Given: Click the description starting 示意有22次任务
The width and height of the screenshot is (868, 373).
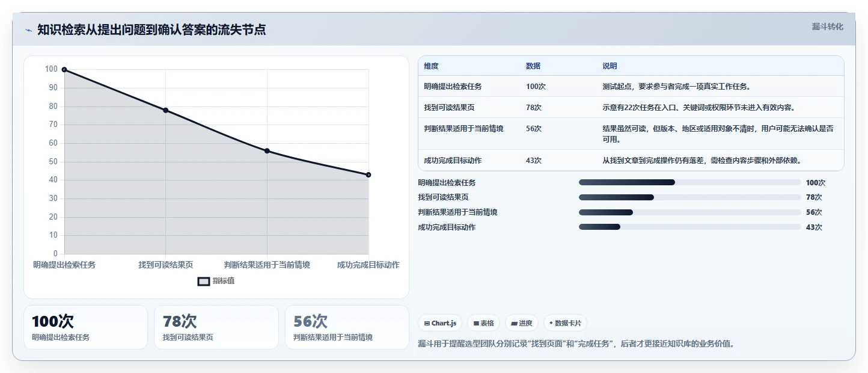Looking at the screenshot, I should 699,108.
